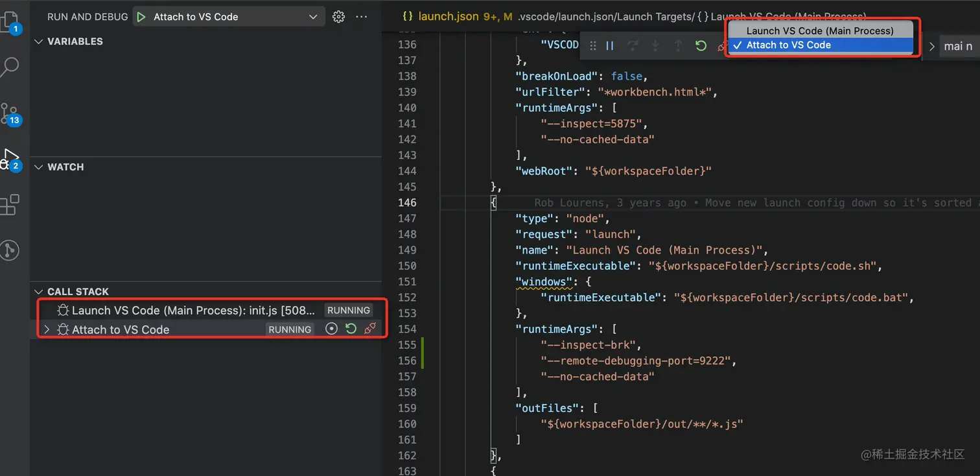980x476 pixels.
Task: Restart Attach to VS Code session in Call Stack
Action: pos(351,329)
